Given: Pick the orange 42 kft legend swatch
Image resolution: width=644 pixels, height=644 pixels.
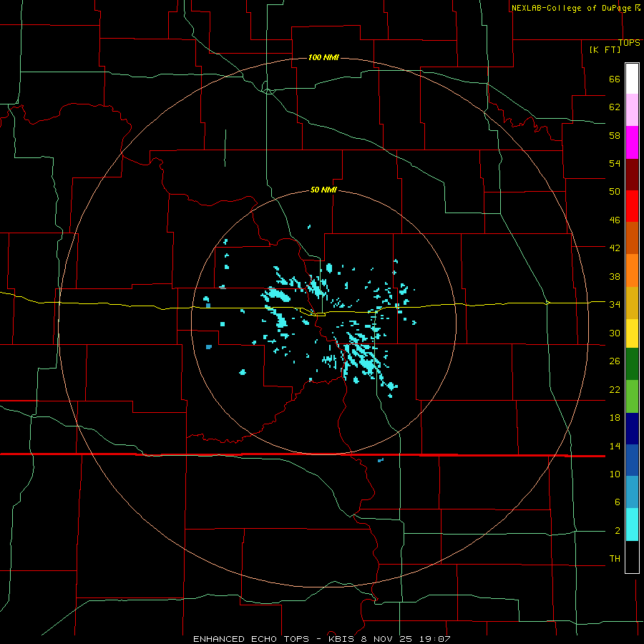Looking at the screenshot, I should click(632, 270).
